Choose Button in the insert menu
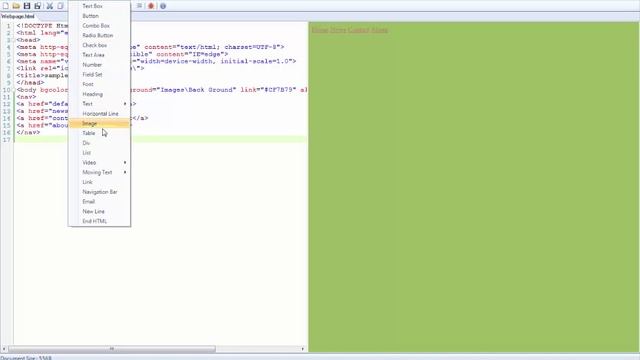This screenshot has width=640, height=360. (100, 16)
